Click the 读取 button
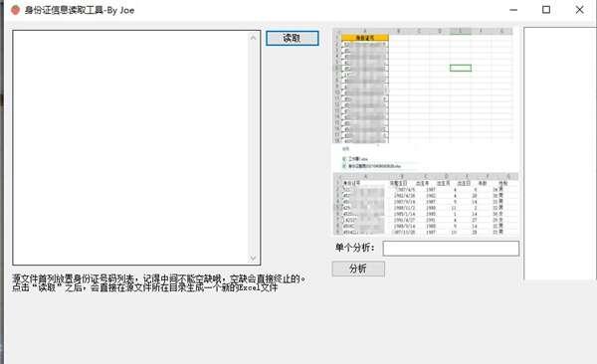The height and width of the screenshot is (364, 597). (x=292, y=38)
